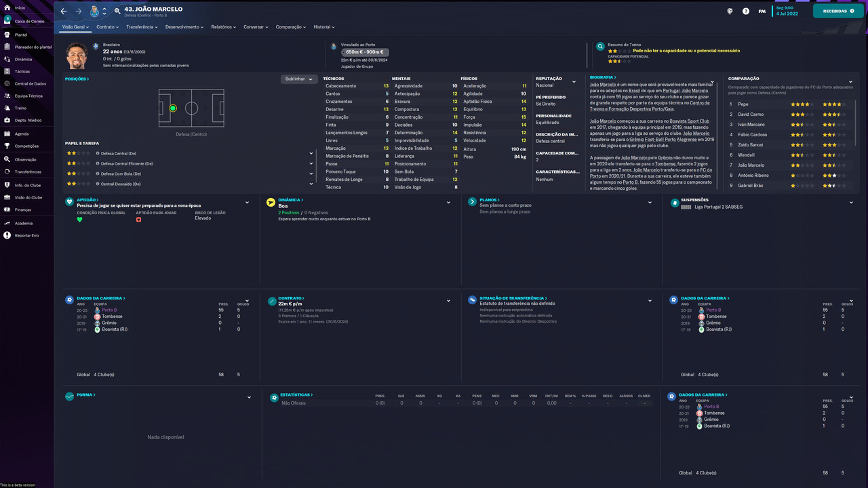Open the FM menu
Screen dimensions: 868x488
pyautogui.click(x=762, y=12)
